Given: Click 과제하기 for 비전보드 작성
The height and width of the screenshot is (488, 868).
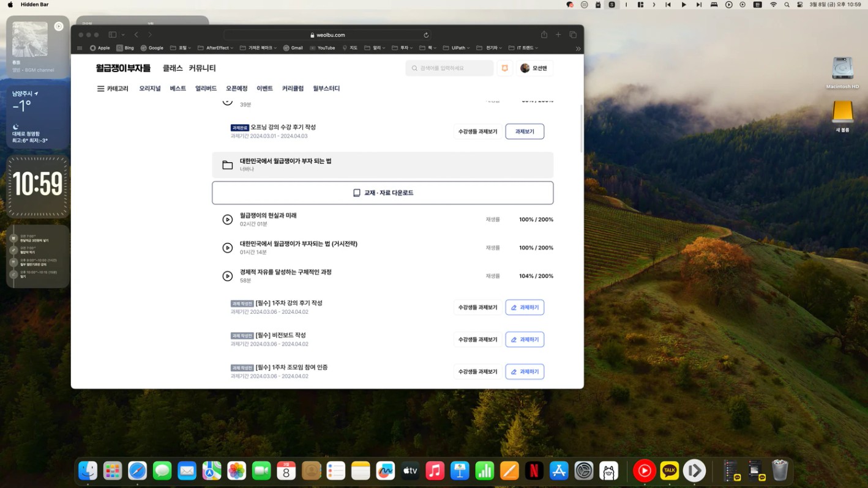Looking at the screenshot, I should (525, 339).
